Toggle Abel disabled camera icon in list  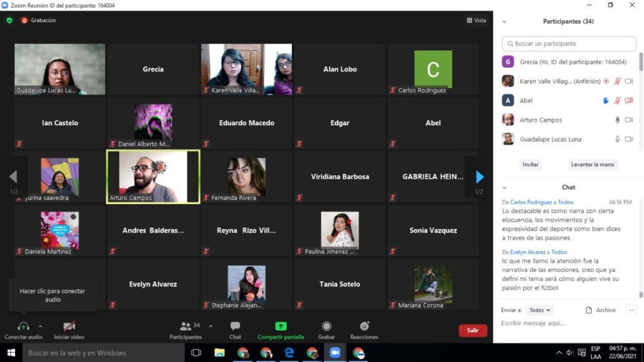[629, 101]
